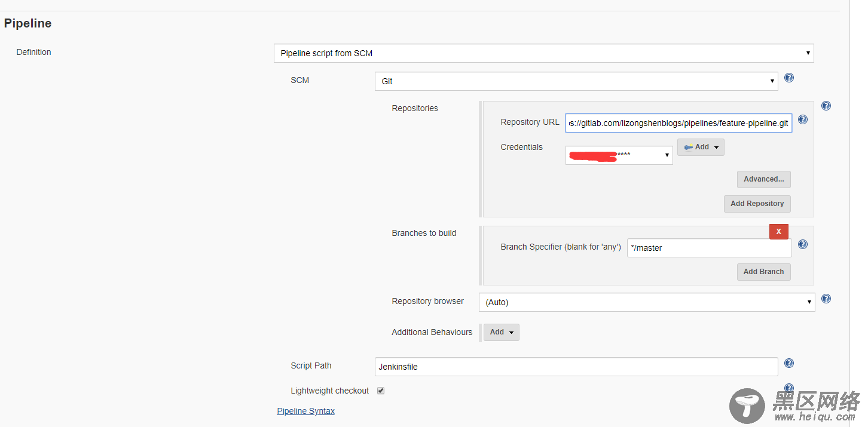Open help for Repository browser
The width and height of the screenshot is (868, 427).
pos(826,299)
